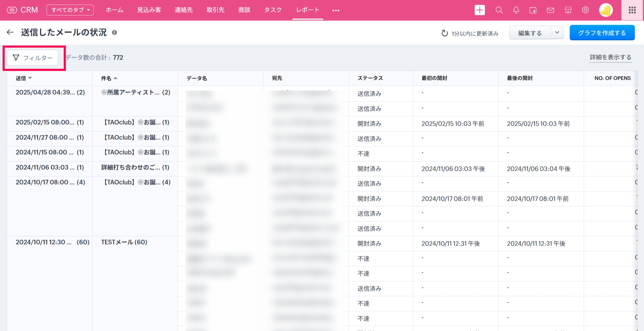Go back using the left arrow

point(10,32)
